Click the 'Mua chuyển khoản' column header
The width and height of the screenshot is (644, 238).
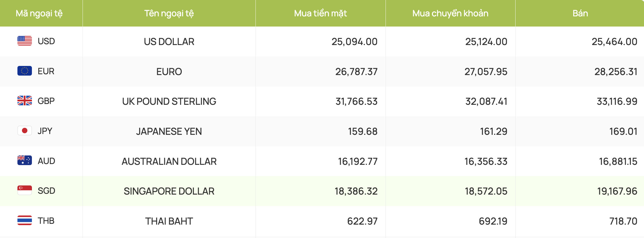pyautogui.click(x=450, y=13)
